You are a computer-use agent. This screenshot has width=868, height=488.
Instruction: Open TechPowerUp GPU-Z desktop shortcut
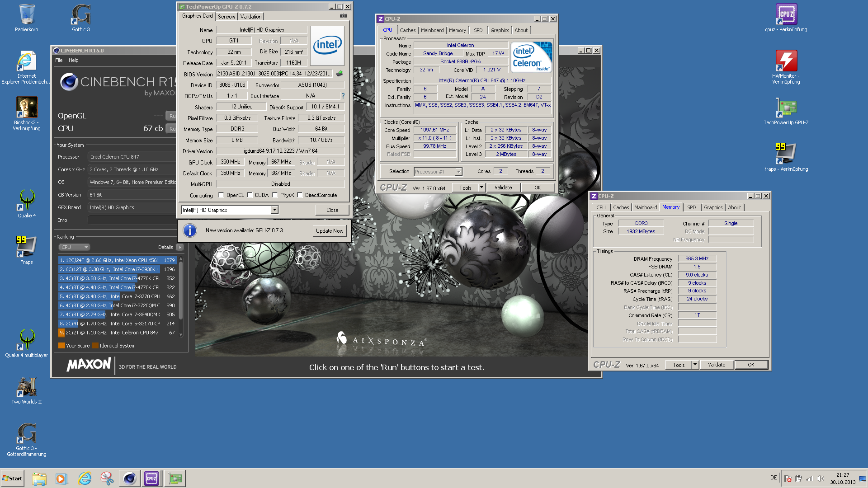pyautogui.click(x=786, y=111)
